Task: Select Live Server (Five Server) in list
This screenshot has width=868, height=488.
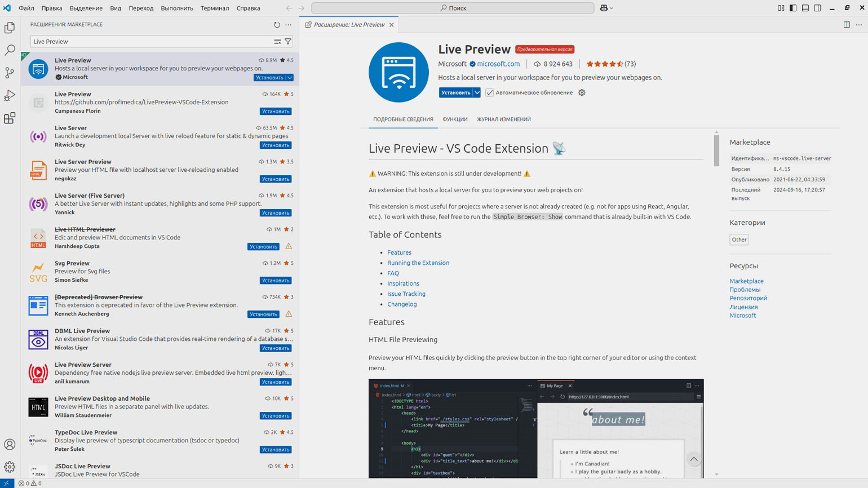Action: pos(160,204)
